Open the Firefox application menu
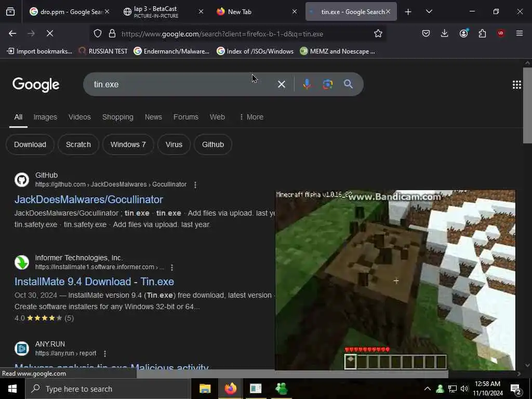The height and width of the screenshot is (399, 532). [519, 33]
